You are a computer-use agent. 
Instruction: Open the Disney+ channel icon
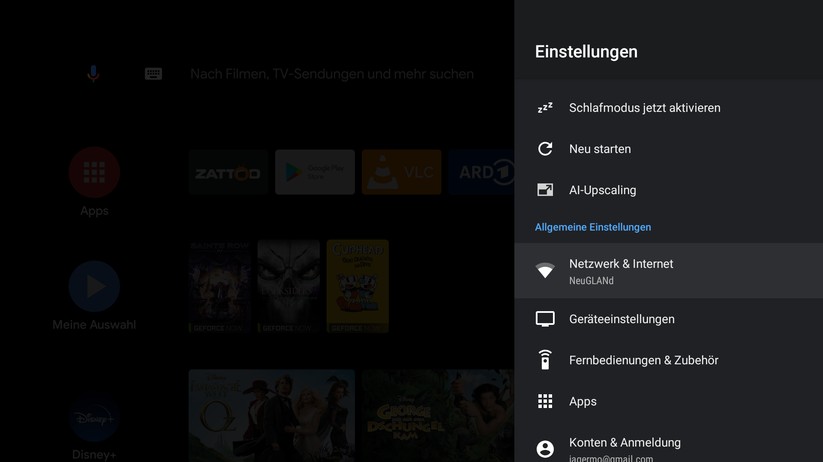point(94,420)
